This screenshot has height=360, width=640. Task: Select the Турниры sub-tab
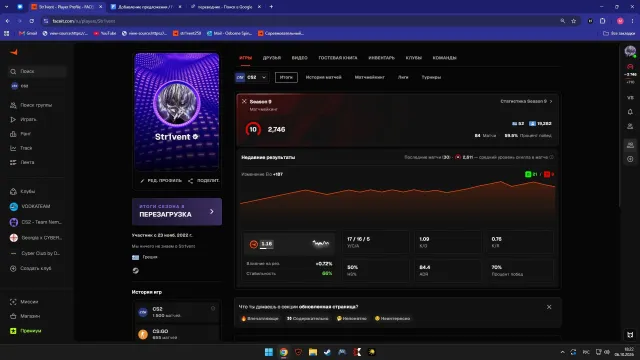431,77
